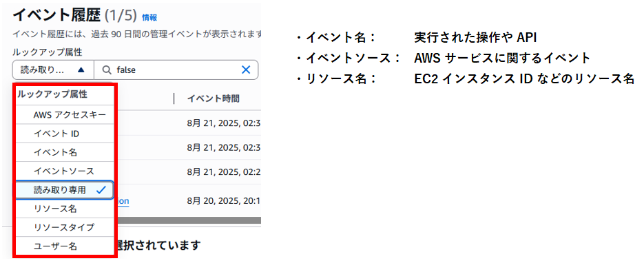Click the magnifier search icon
Screen dimensions: 644x263
coord(107,70)
